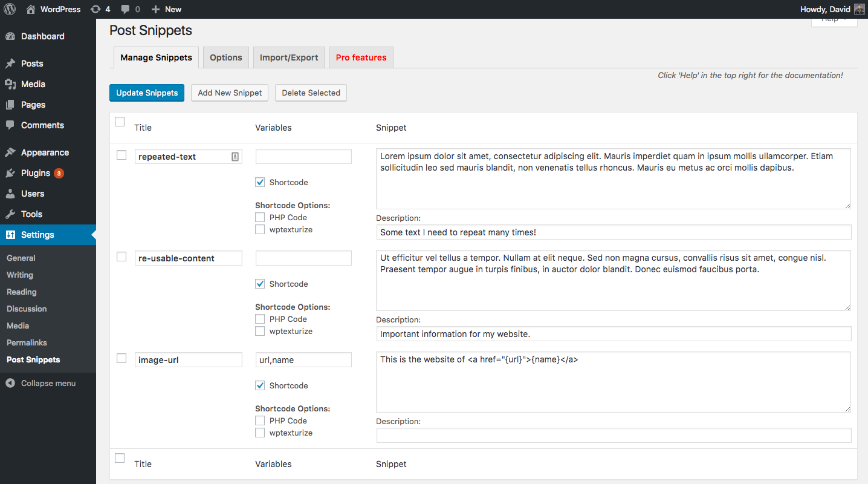Click the Tools wrench icon
This screenshot has height=484, width=868.
(x=10, y=214)
